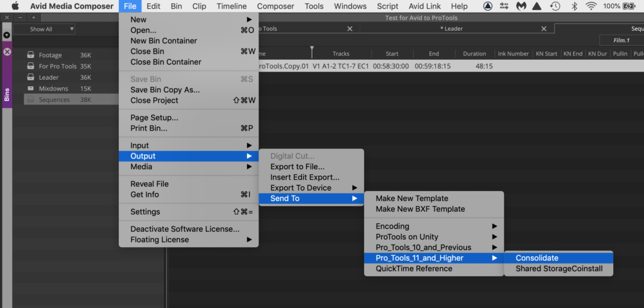Open the Timeline menu
Image resolution: width=644 pixels, height=308 pixels.
point(231,6)
